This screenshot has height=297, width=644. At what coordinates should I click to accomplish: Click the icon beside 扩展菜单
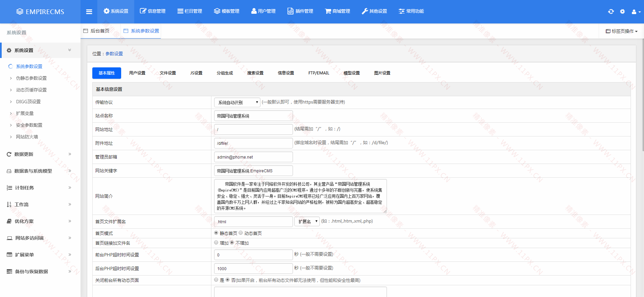(9, 255)
